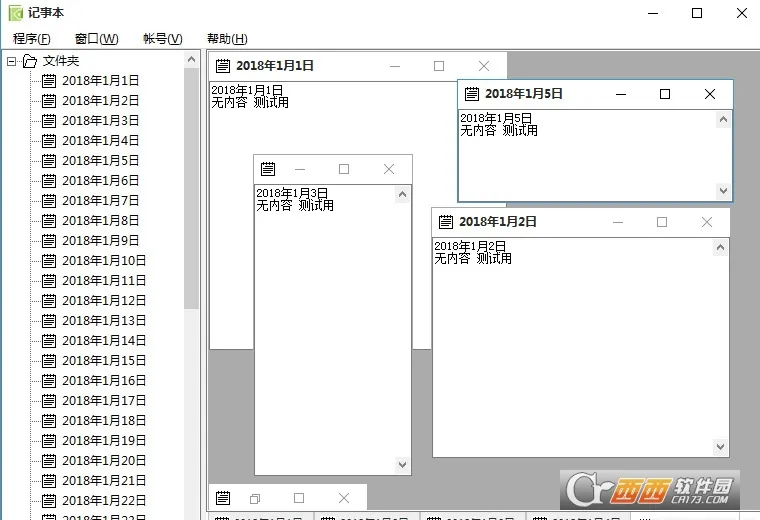Screen dimensions: 760x520
Task: Select the 2018年1月16日 tree entry
Action: click(104, 380)
